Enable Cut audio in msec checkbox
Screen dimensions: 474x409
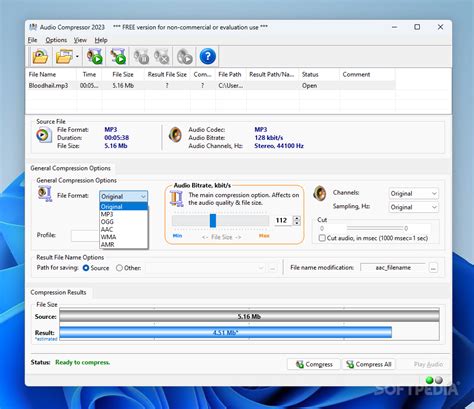pyautogui.click(x=322, y=238)
